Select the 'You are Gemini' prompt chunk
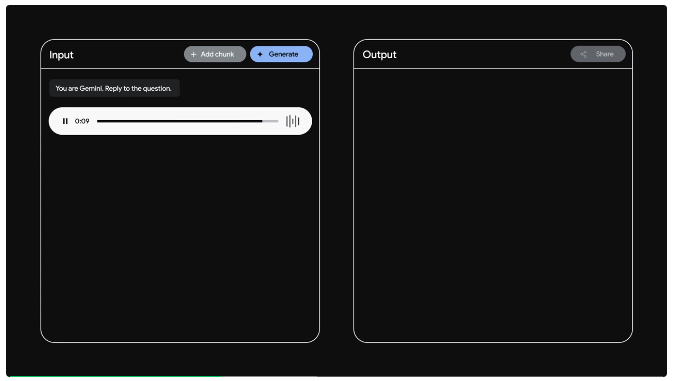Image resolution: width=674 pixels, height=381 pixels. coord(114,88)
